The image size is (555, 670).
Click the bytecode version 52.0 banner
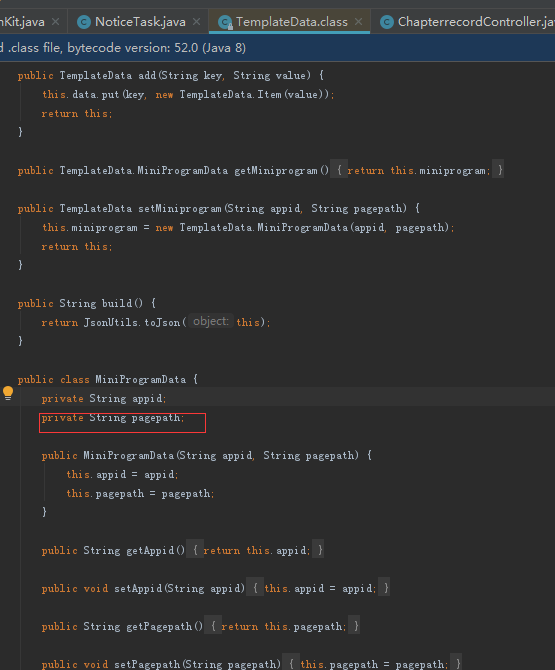277,48
